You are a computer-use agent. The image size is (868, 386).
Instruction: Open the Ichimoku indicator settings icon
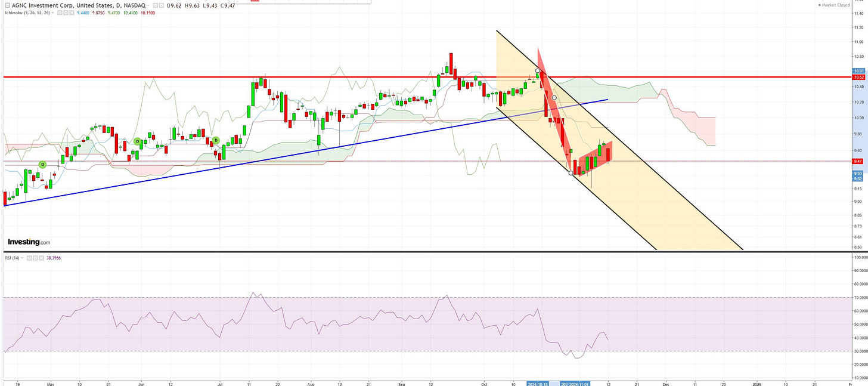[66, 13]
